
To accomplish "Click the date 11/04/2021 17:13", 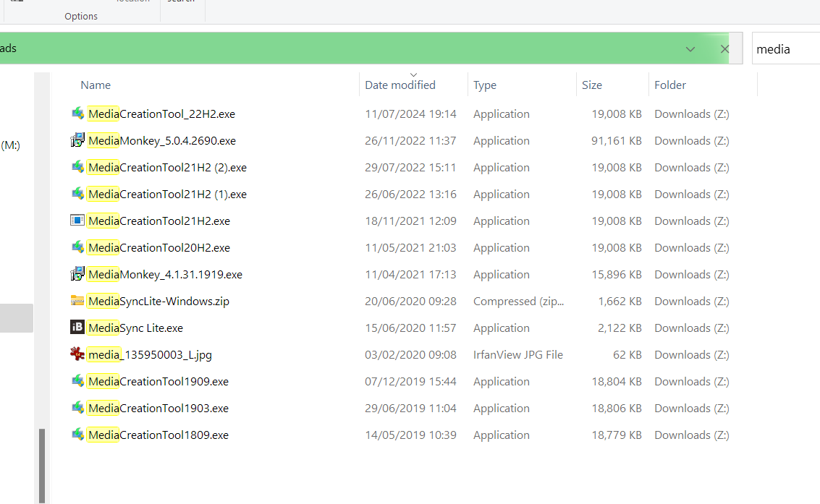I will click(x=410, y=274).
